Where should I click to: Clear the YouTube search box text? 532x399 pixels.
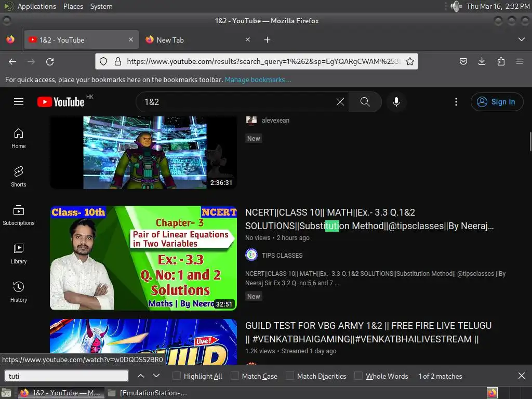pyautogui.click(x=340, y=102)
